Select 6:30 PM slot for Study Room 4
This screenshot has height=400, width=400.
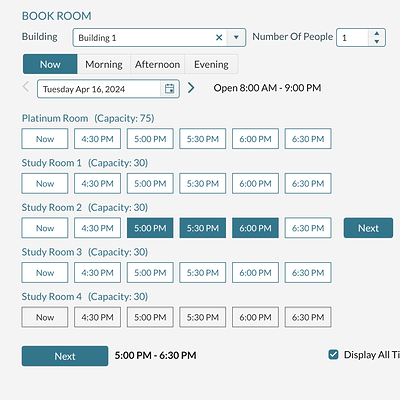(x=308, y=317)
